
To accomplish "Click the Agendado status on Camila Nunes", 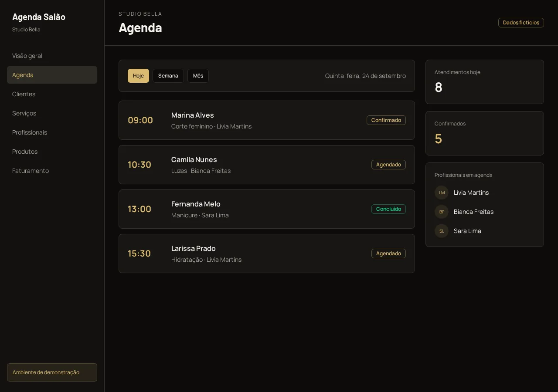I will tap(388, 165).
